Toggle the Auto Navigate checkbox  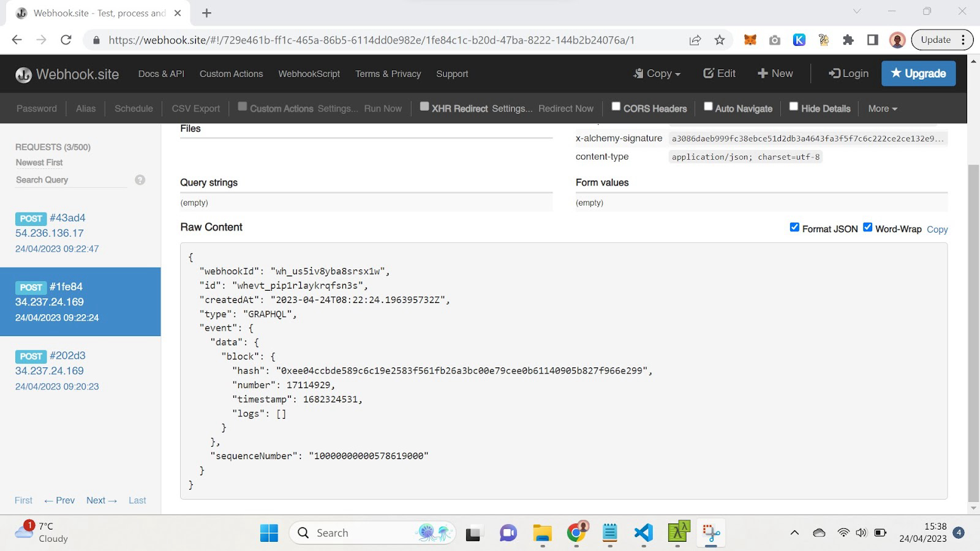point(708,107)
